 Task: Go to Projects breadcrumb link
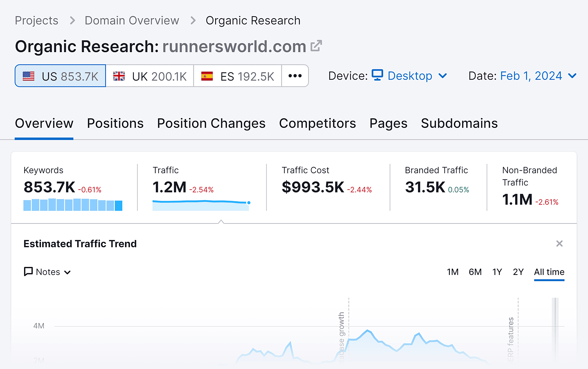click(36, 20)
